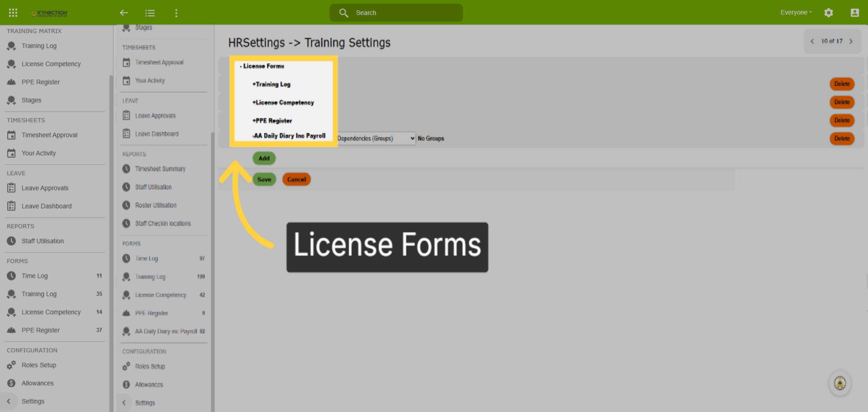Viewport: 868px width, 412px height.
Task: Open the three-dot more options menu
Action: click(176, 13)
